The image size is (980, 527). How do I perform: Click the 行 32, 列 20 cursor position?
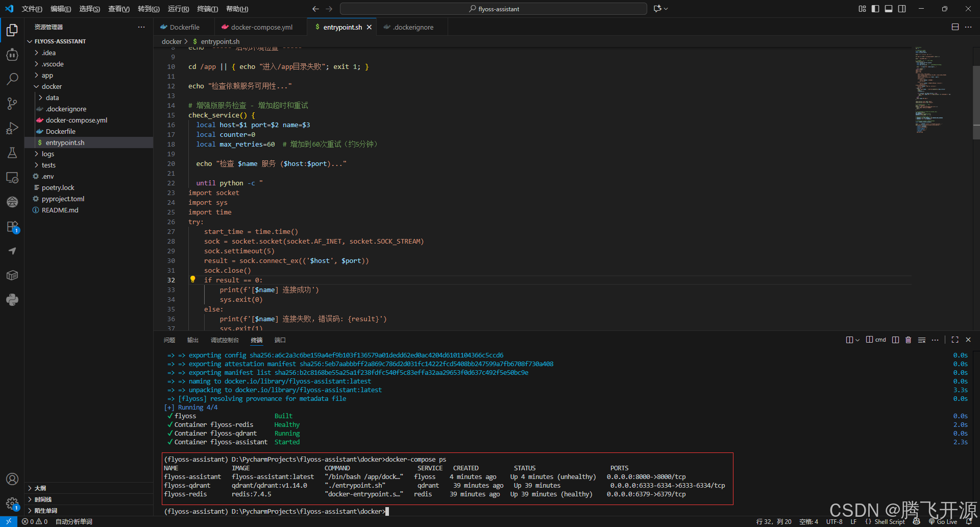pos(774,521)
